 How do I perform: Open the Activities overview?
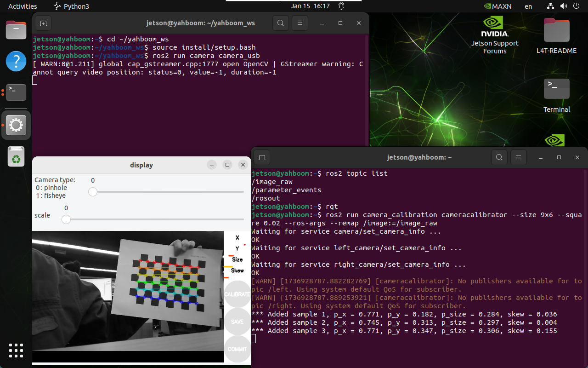(23, 6)
